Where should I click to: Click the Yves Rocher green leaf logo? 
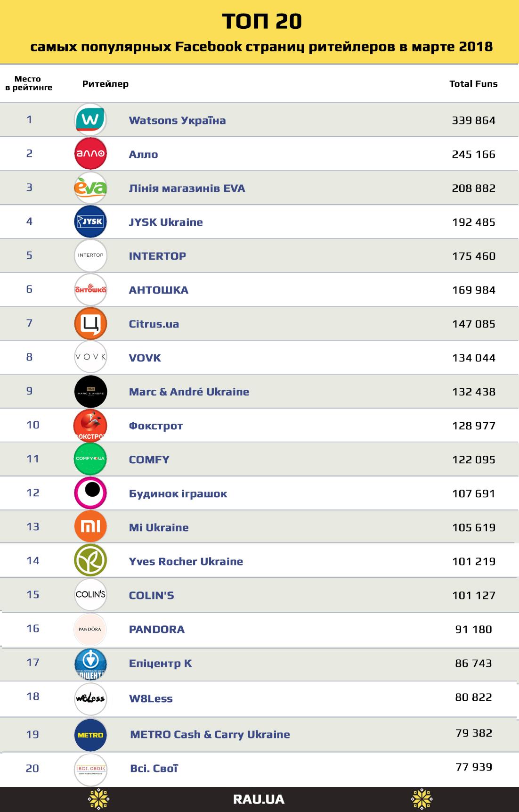(x=90, y=560)
